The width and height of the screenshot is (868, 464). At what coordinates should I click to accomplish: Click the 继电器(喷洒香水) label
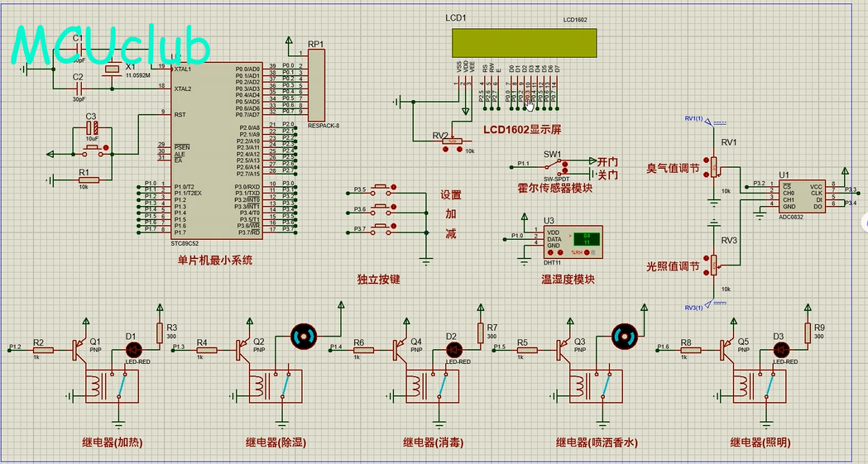(x=597, y=442)
